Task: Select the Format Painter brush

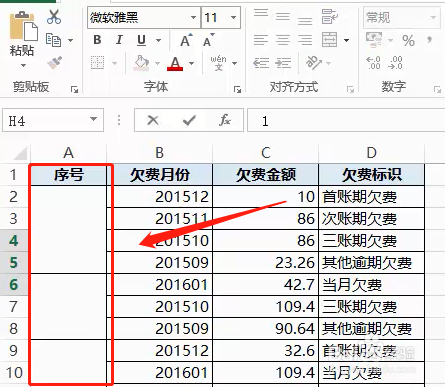Action: [54, 62]
